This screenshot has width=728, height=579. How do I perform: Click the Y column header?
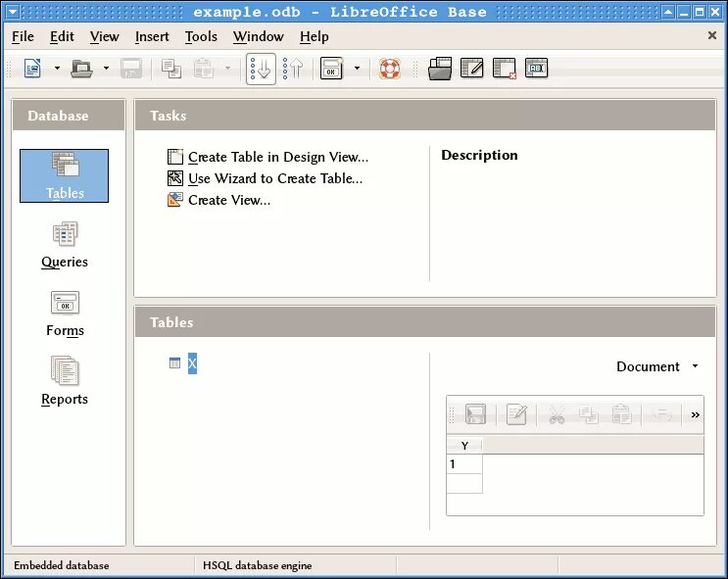[x=464, y=446]
